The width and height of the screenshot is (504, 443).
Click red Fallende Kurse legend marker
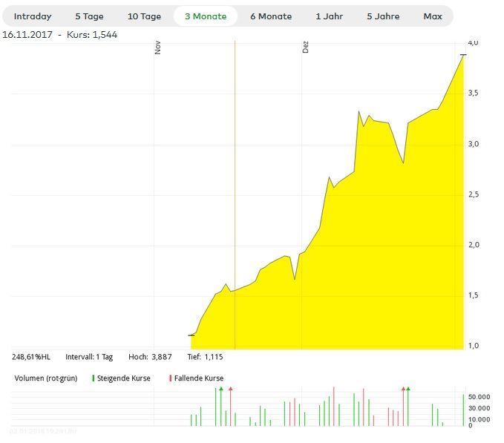tap(171, 378)
